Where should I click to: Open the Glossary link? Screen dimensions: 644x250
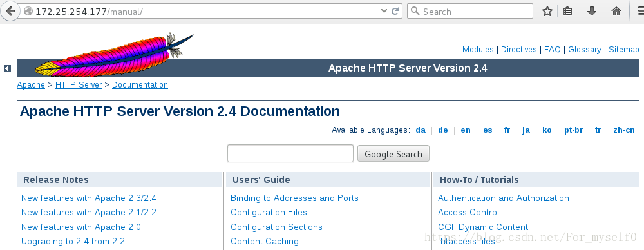coord(585,50)
